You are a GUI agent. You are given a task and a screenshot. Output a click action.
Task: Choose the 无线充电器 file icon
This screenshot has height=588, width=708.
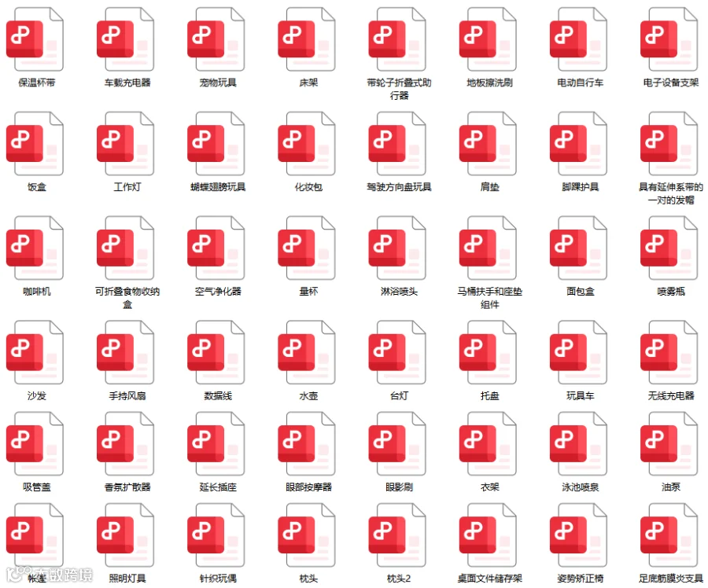coord(669,352)
